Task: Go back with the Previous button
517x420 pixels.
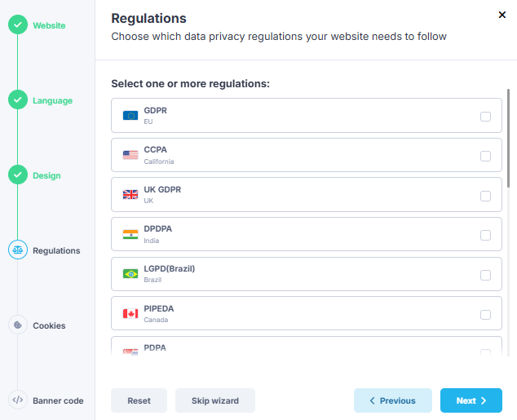Action: pos(393,400)
